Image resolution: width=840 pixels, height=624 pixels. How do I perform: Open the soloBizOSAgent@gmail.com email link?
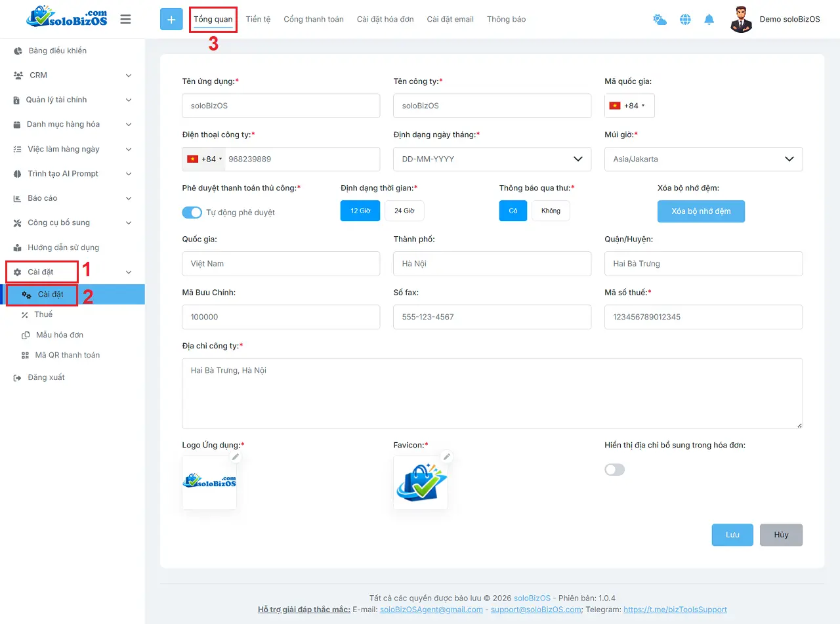(x=431, y=610)
